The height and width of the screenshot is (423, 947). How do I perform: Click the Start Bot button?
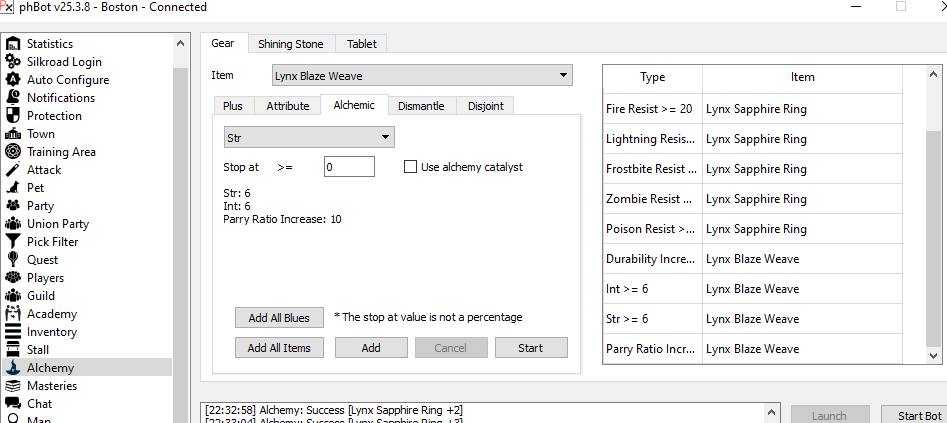pos(912,415)
